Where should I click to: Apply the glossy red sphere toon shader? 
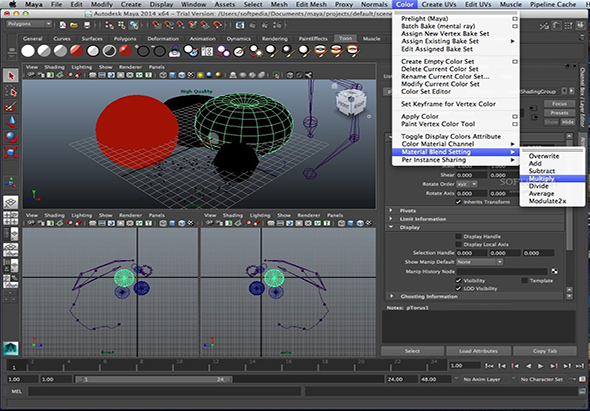point(126,51)
